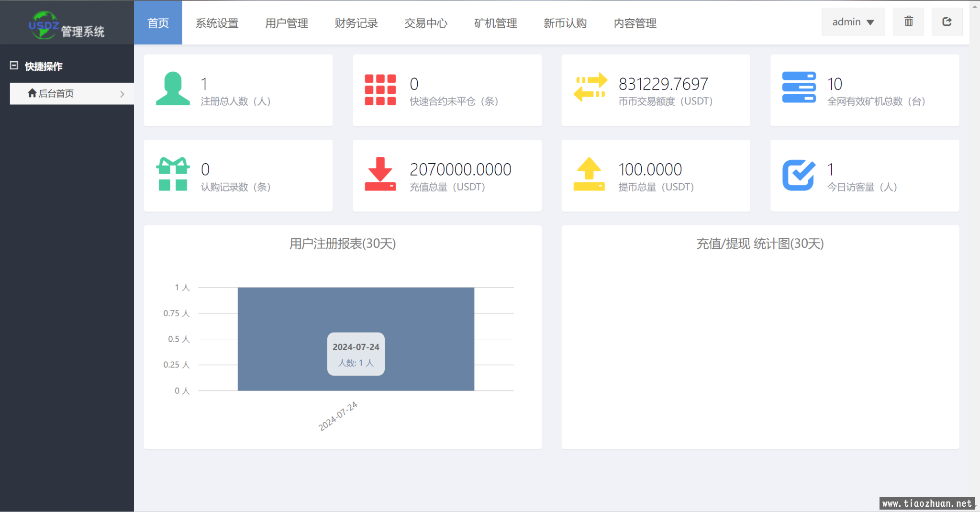Click the 后台首页 sidebar link
This screenshot has height=512, width=980.
[x=57, y=93]
